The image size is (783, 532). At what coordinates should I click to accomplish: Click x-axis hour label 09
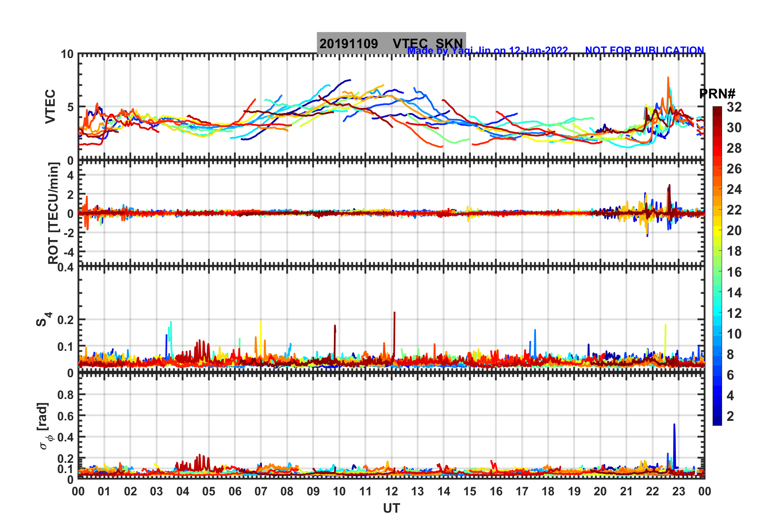pyautogui.click(x=313, y=491)
